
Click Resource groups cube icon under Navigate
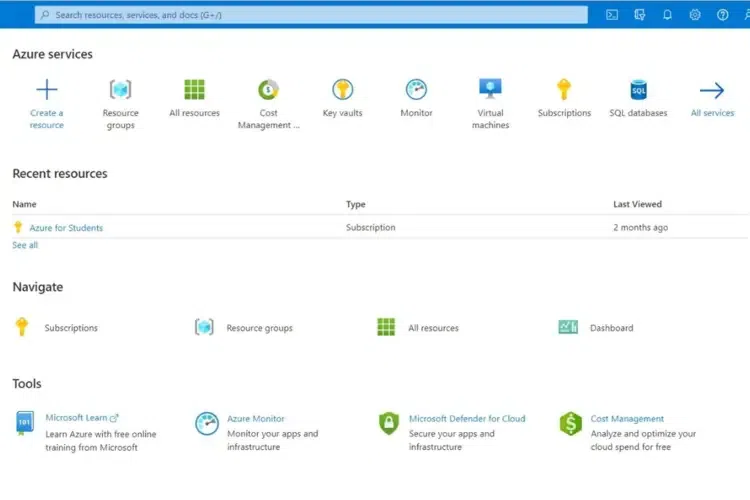tap(204, 327)
